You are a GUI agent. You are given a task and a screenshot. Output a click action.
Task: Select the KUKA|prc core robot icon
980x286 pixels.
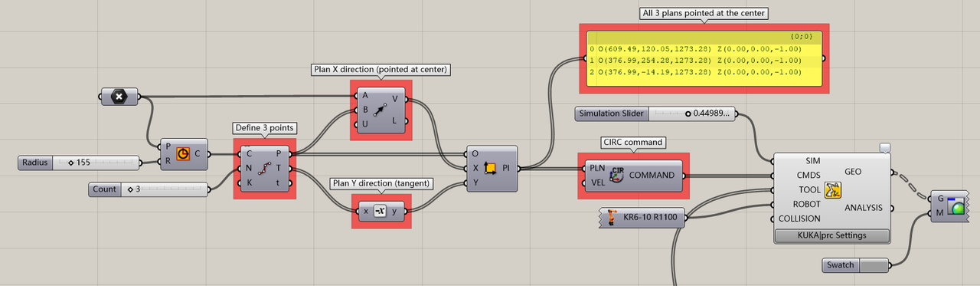pos(832,190)
